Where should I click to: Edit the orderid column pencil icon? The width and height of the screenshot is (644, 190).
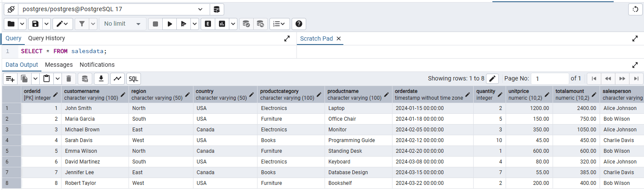pyautogui.click(x=56, y=95)
